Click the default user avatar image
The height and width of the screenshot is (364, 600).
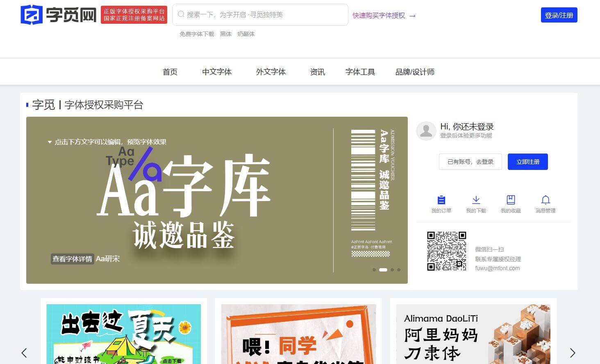click(426, 131)
